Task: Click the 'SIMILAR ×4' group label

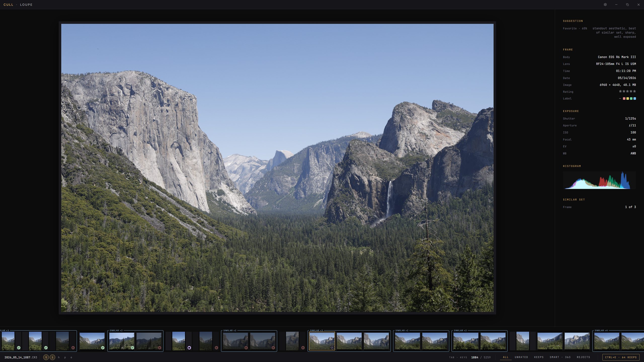Action: click(x=601, y=330)
